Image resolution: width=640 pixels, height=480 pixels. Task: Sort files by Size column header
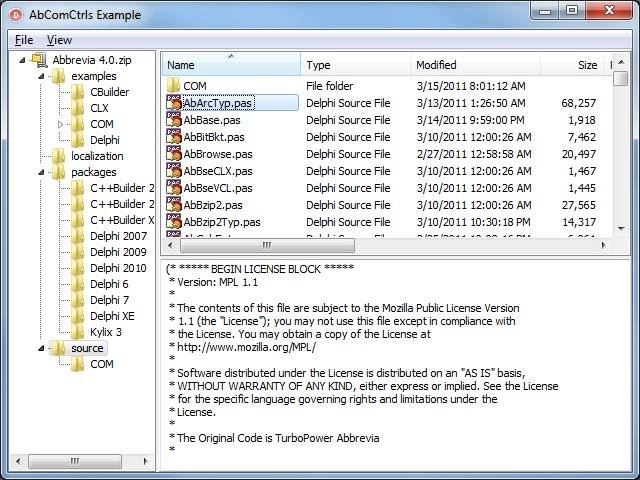[x=571, y=64]
